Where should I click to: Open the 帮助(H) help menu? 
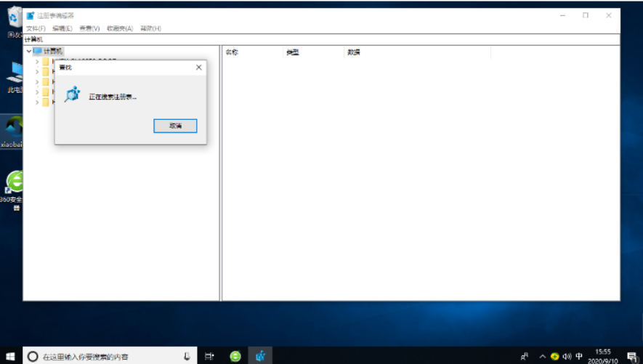(x=150, y=28)
